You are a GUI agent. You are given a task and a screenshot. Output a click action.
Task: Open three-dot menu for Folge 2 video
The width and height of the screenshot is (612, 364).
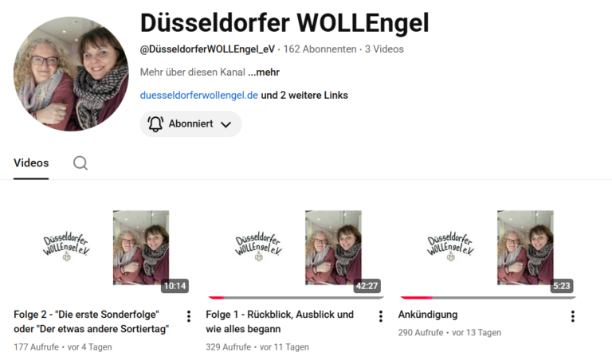[x=189, y=316]
